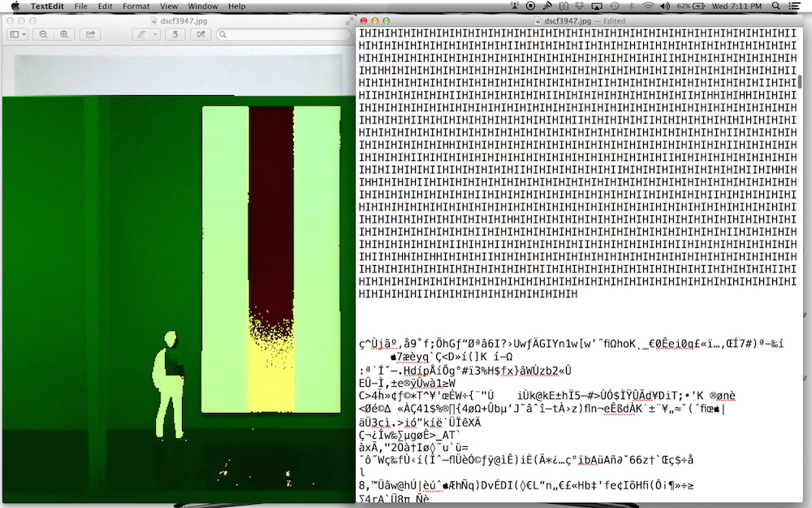
Task: Zoom in the Preview image
Action: [x=64, y=34]
